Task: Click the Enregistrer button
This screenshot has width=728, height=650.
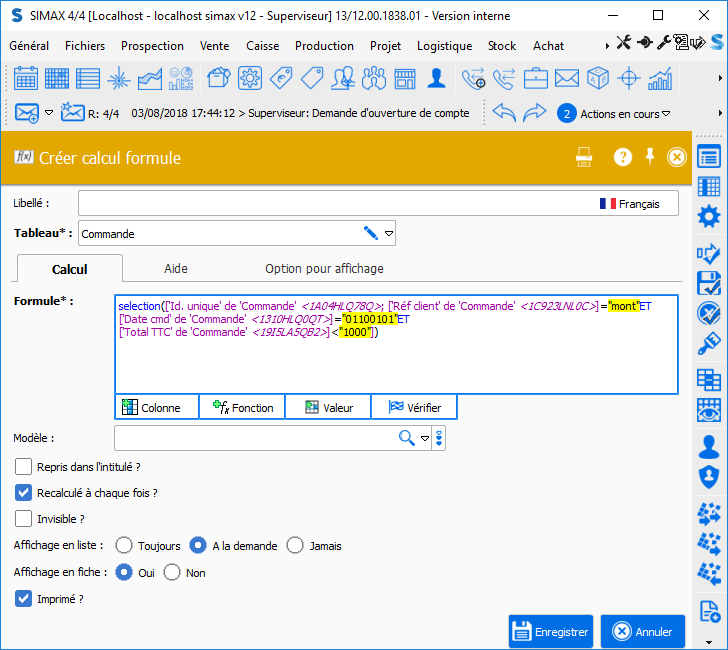Action: [x=551, y=631]
